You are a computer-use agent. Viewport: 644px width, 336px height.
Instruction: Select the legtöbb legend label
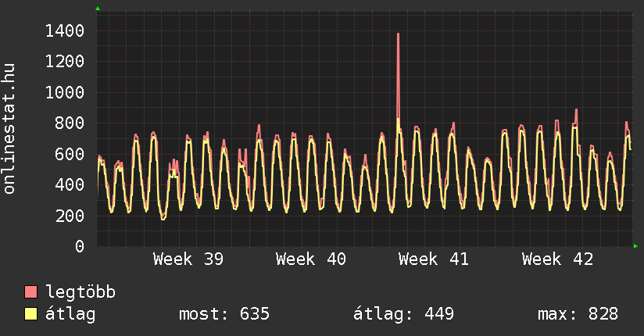(x=80, y=292)
